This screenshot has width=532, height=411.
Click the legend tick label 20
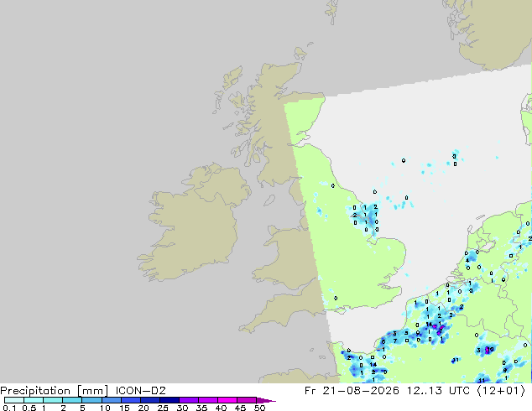click(x=143, y=408)
